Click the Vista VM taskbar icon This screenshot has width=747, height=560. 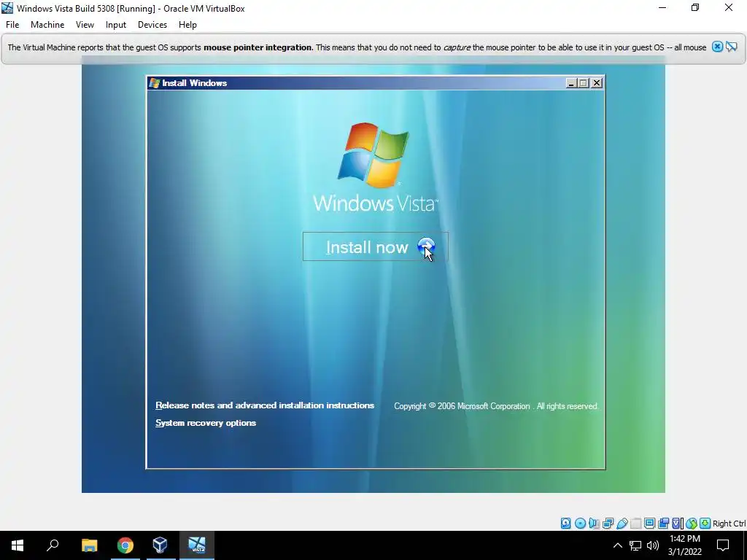click(197, 545)
